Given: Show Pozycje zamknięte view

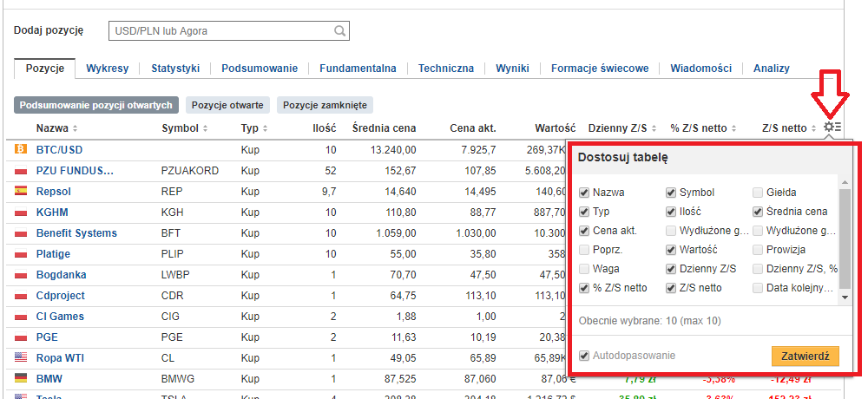Looking at the screenshot, I should click(325, 105).
